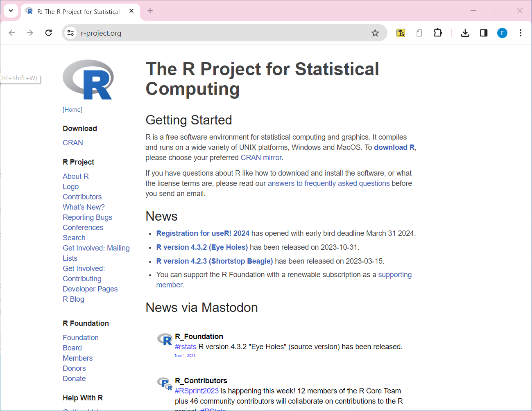Close the R Project tab
532x411 pixels.
coord(131,11)
